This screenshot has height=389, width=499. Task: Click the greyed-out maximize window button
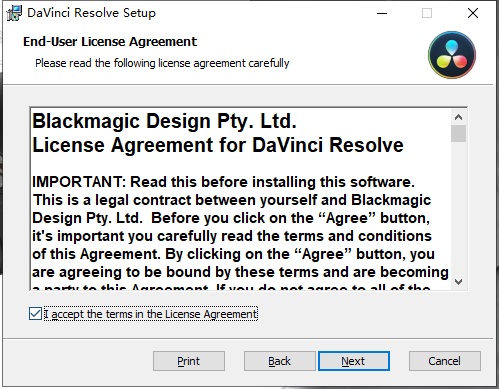[427, 13]
